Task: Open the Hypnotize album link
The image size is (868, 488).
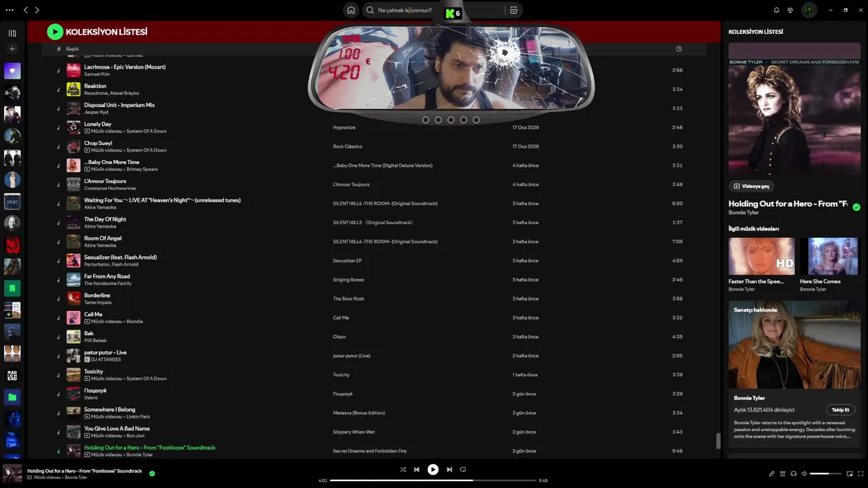Action: (x=344, y=127)
